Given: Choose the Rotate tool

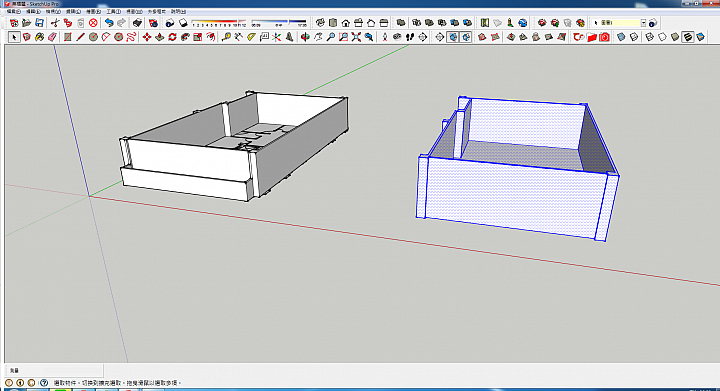Looking at the screenshot, I should click(172, 37).
